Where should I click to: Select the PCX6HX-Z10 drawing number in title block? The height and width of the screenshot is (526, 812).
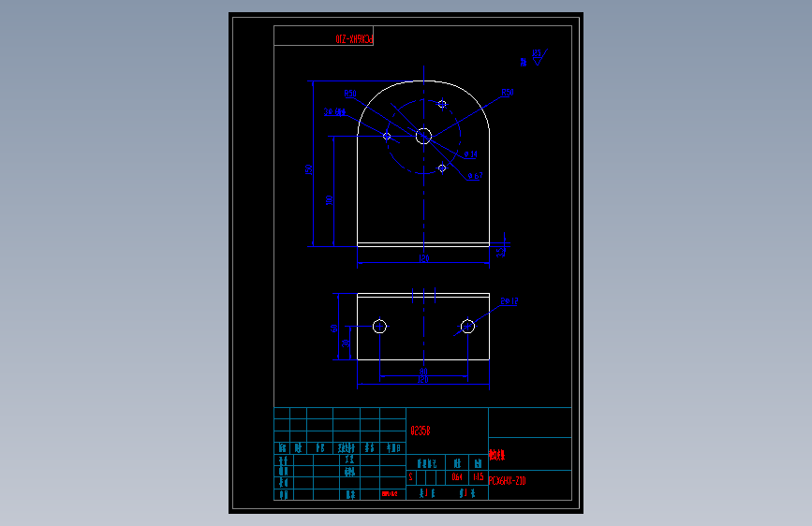tap(507, 481)
